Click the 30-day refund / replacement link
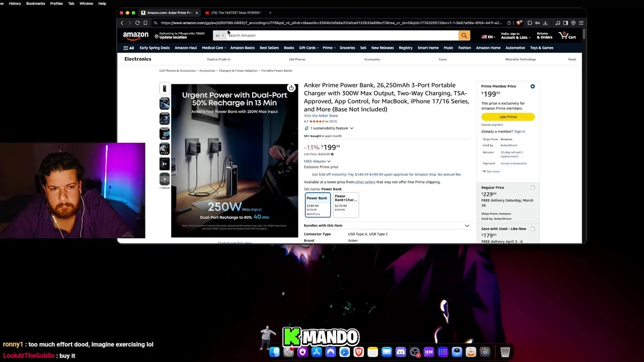 pos(511,154)
